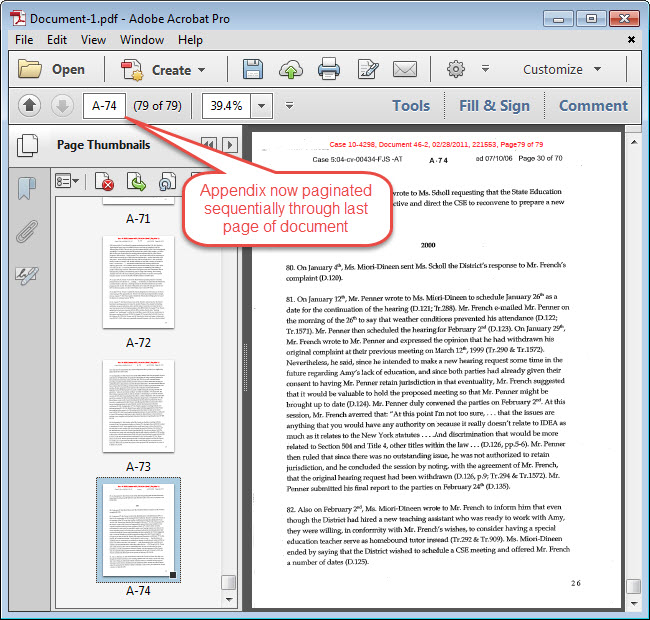The width and height of the screenshot is (650, 620).
Task: Send the file using the envelope icon
Action: coord(404,70)
